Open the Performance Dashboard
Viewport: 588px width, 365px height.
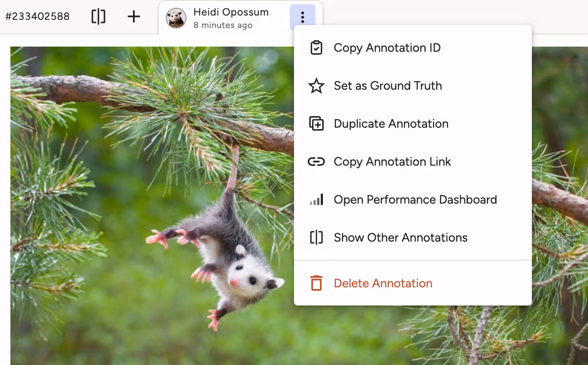pyautogui.click(x=415, y=200)
